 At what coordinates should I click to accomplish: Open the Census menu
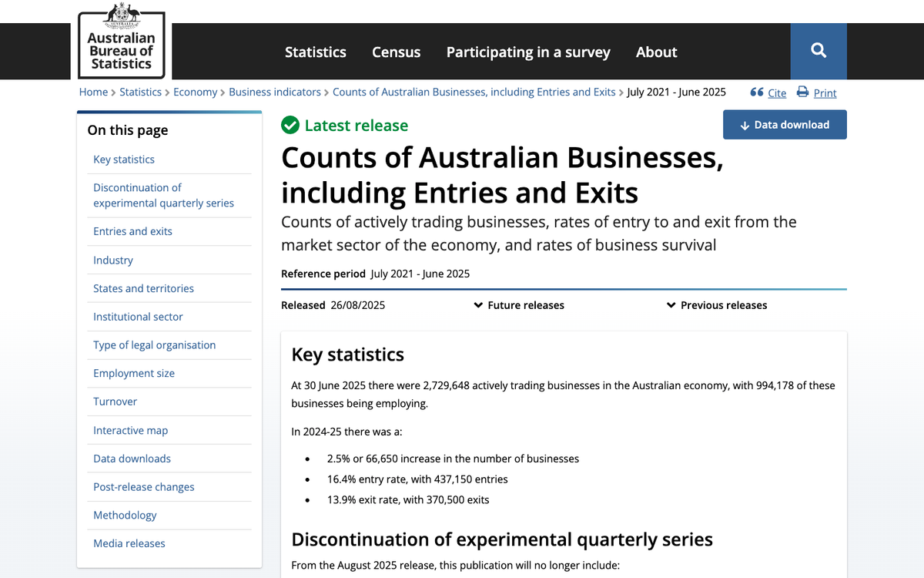point(397,52)
